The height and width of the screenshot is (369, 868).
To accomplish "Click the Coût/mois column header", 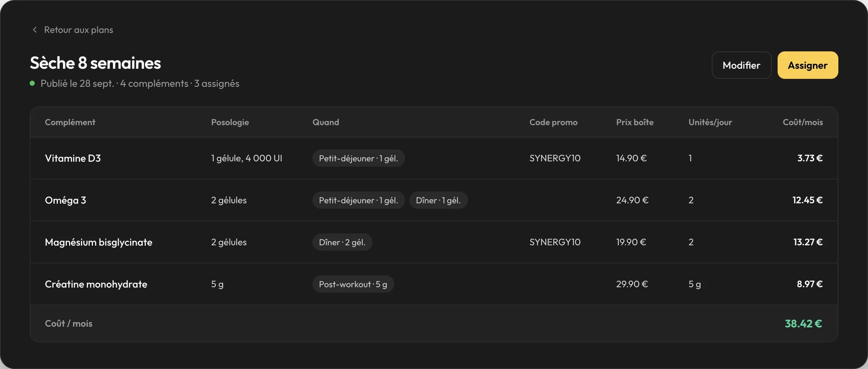I will pyautogui.click(x=803, y=122).
